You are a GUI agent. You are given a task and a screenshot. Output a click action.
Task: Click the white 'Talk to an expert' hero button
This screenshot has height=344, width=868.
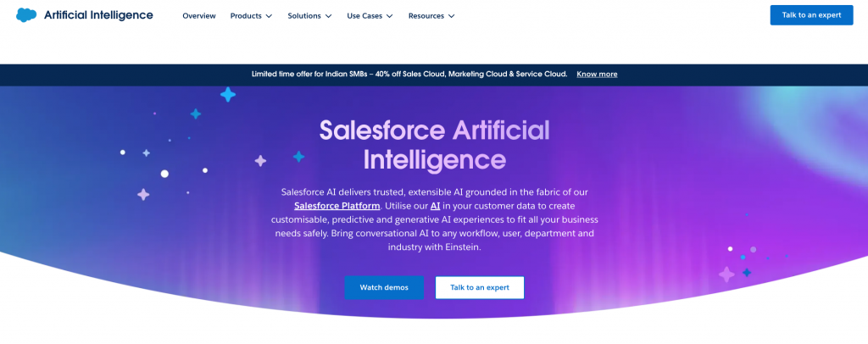[x=480, y=287]
